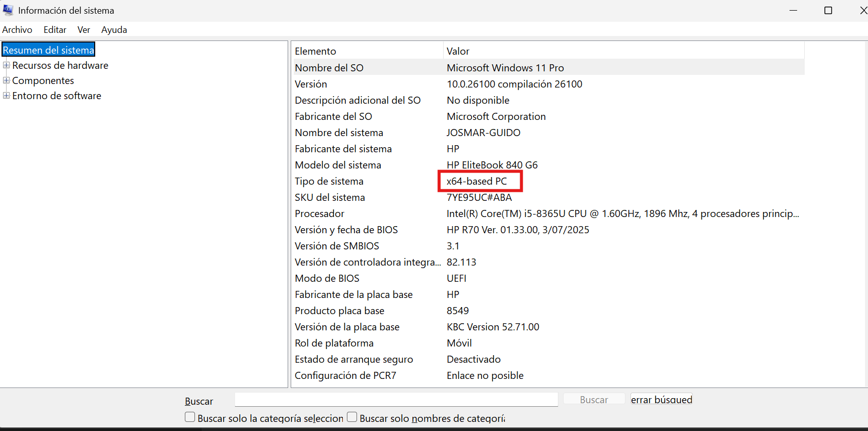Open the Ver menu
The height and width of the screenshot is (431, 868).
click(x=84, y=30)
